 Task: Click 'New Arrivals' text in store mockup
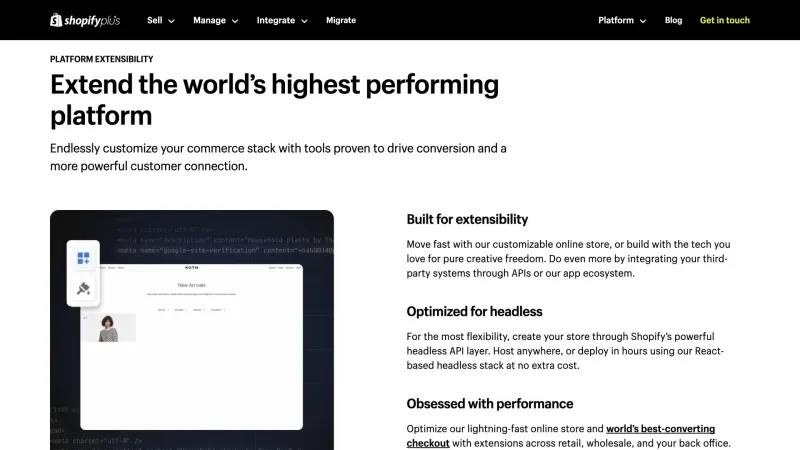pyautogui.click(x=191, y=285)
